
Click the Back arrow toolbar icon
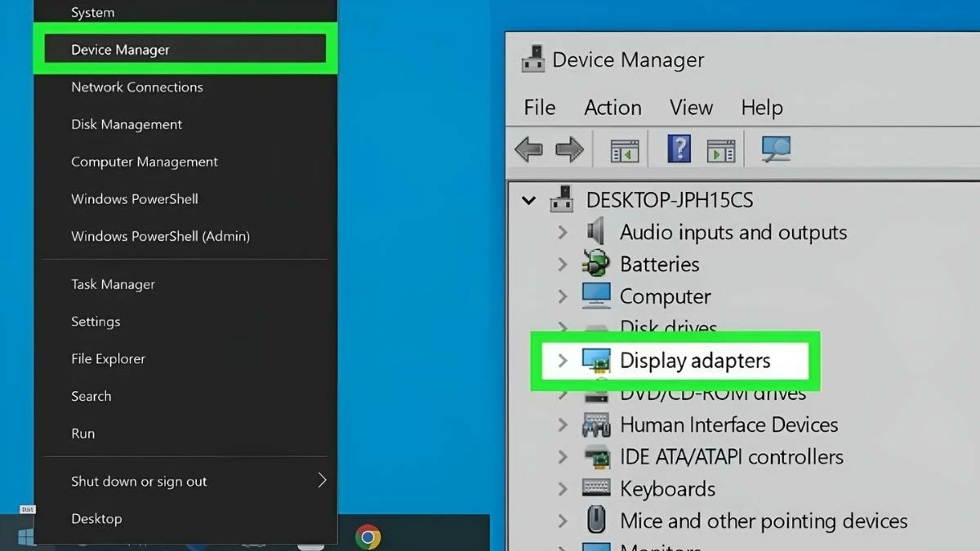529,149
